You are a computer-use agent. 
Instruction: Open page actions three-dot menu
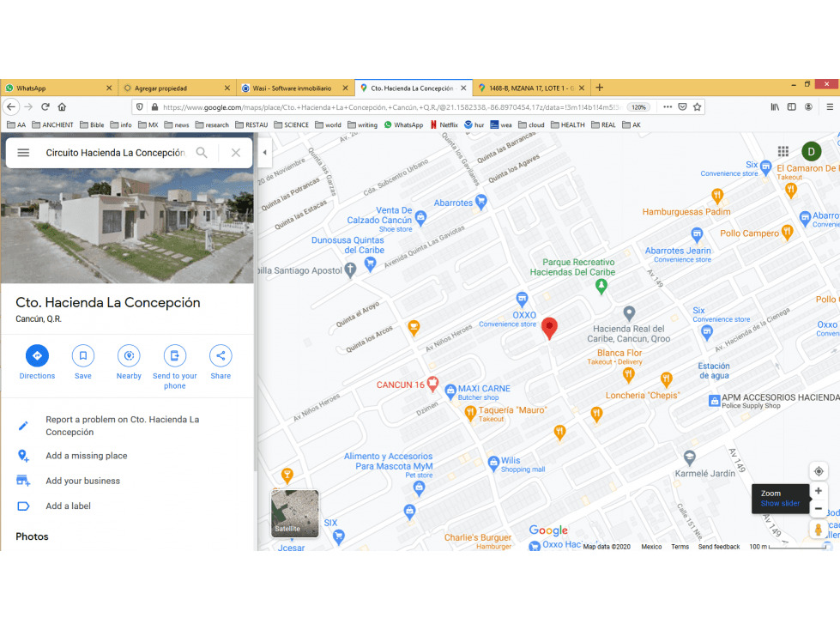tap(668, 106)
